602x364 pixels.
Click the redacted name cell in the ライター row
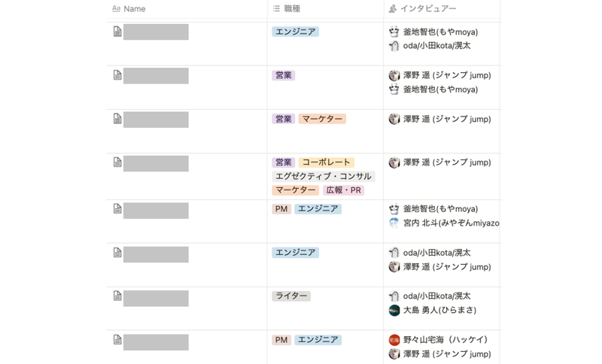(156, 299)
